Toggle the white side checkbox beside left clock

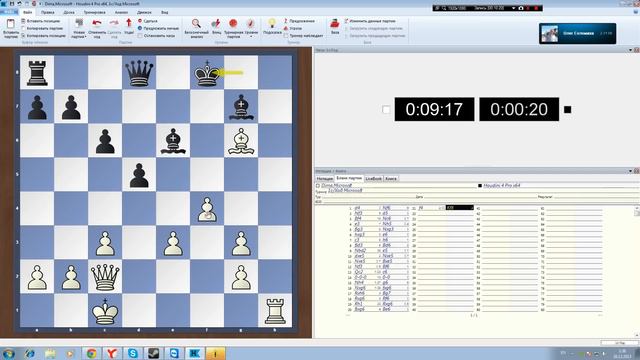pyautogui.click(x=386, y=109)
